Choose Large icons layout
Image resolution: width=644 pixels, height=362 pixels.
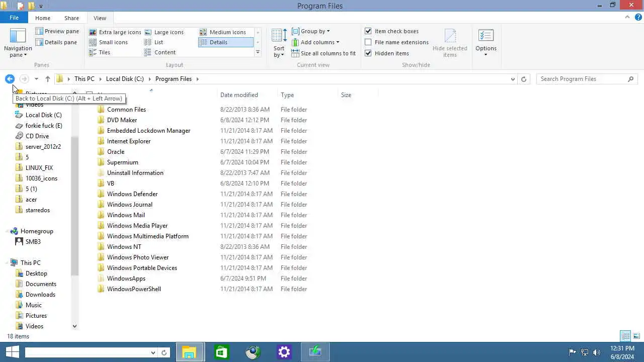point(164,32)
